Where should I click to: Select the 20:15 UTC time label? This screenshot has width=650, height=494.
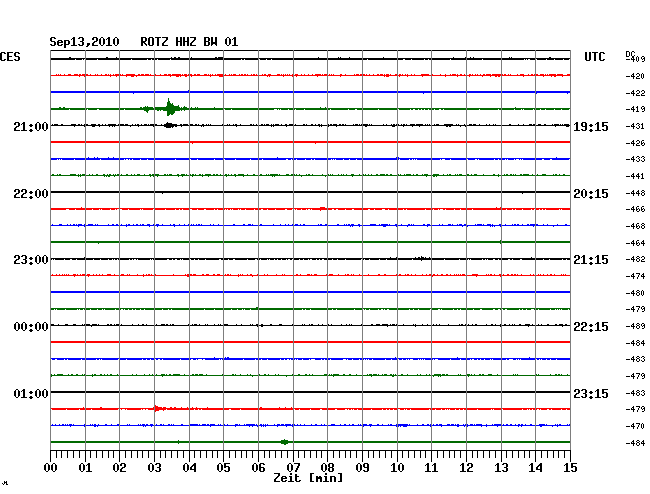pos(591,194)
